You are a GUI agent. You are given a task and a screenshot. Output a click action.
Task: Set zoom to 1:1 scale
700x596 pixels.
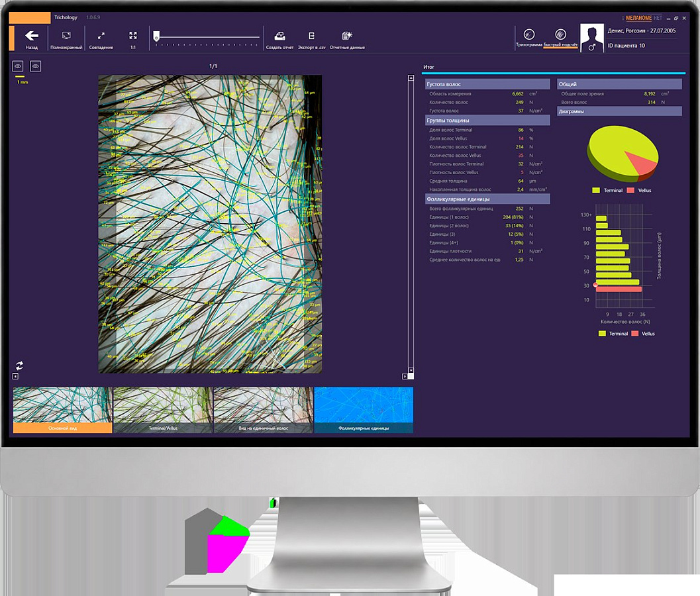click(133, 39)
